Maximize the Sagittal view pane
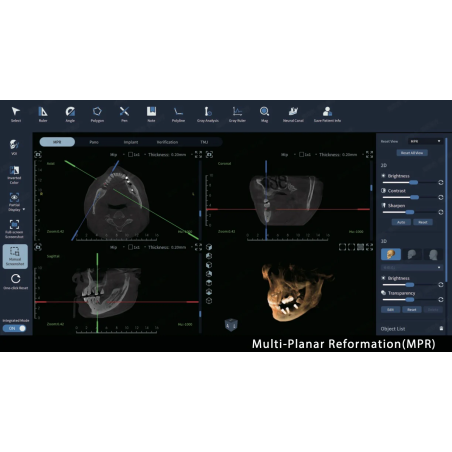Screen dimensions: 452x452 tap(198, 247)
